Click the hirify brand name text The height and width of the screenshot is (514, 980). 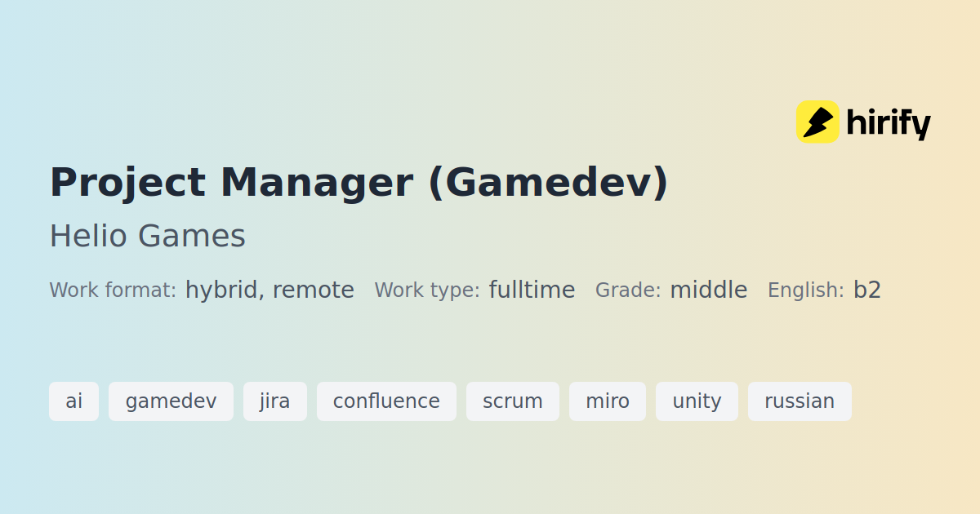pos(889,124)
